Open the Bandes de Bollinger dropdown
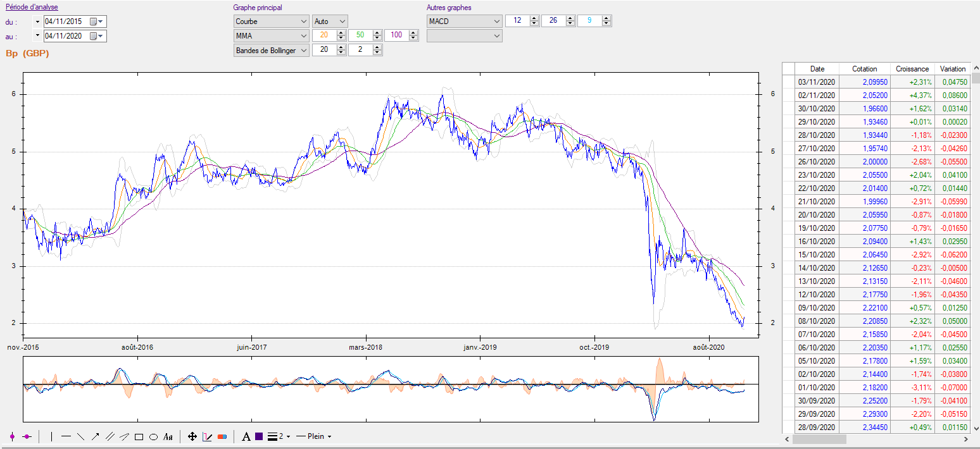Screen dimensions: 980x449 (x=271, y=50)
